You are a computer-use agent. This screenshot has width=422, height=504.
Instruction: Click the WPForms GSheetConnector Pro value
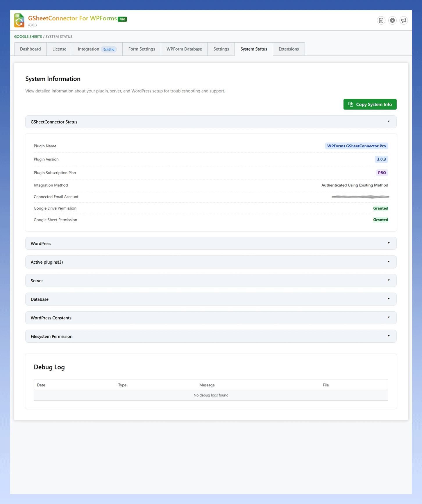tap(357, 146)
